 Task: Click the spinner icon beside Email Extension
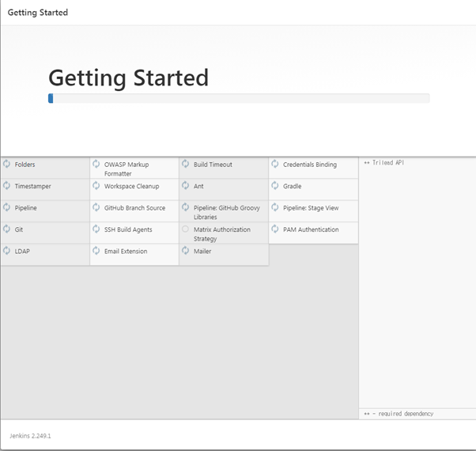(96, 251)
